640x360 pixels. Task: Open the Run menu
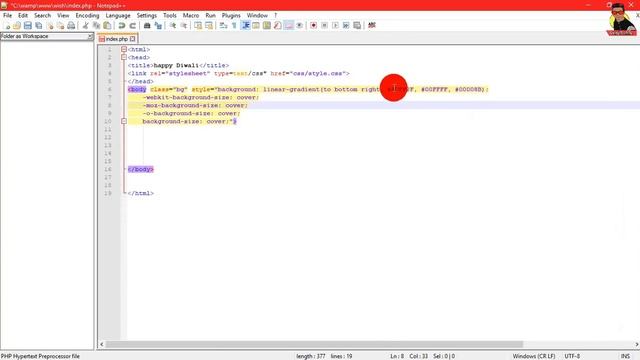coord(210,16)
